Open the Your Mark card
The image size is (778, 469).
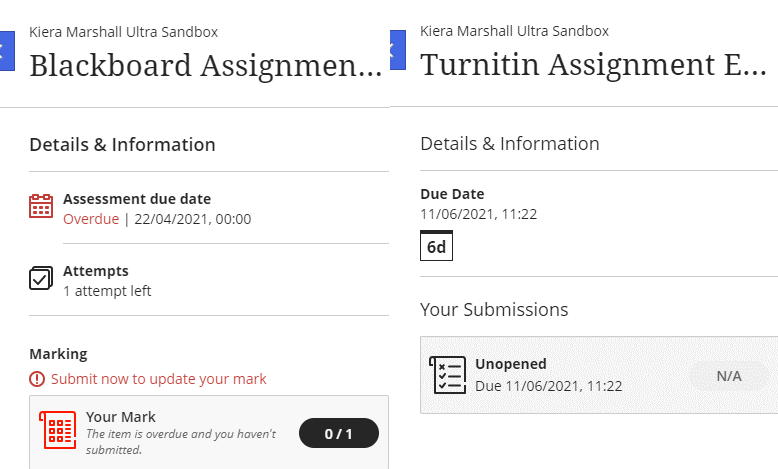click(209, 432)
